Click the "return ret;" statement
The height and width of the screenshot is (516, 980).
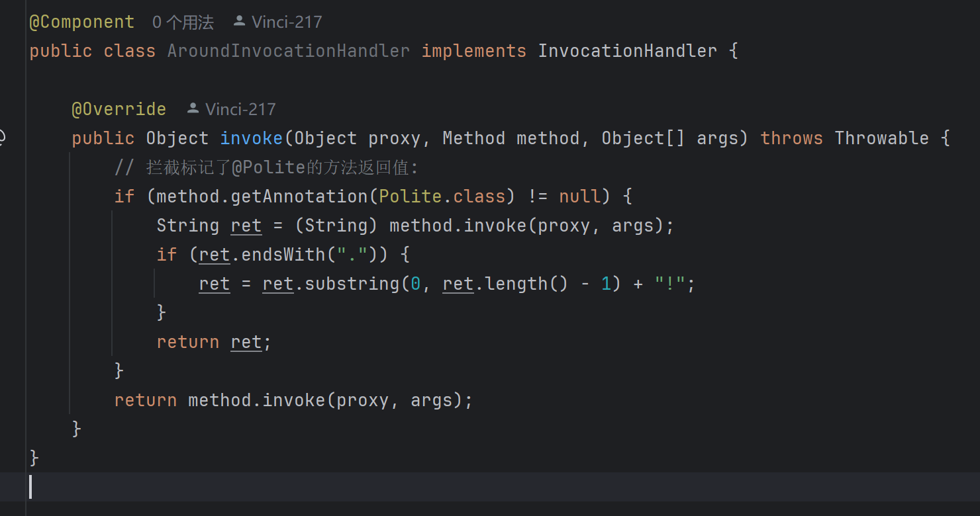(x=215, y=342)
